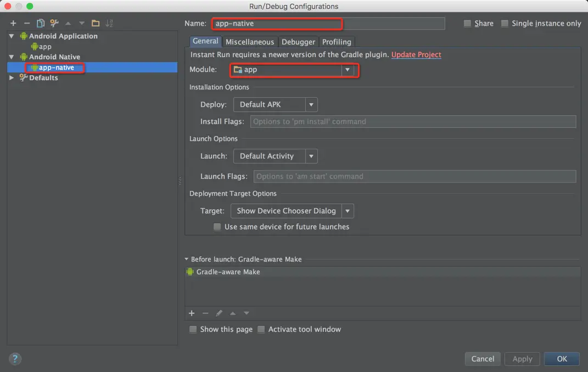588x372 pixels.
Task: Remove a before-launch task with the minus icon
Action: point(205,313)
